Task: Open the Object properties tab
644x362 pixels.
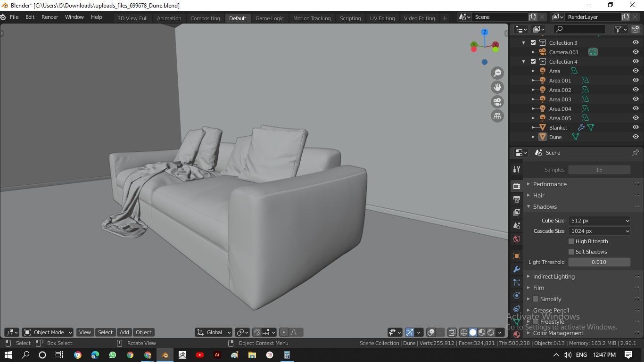Action: point(517,255)
